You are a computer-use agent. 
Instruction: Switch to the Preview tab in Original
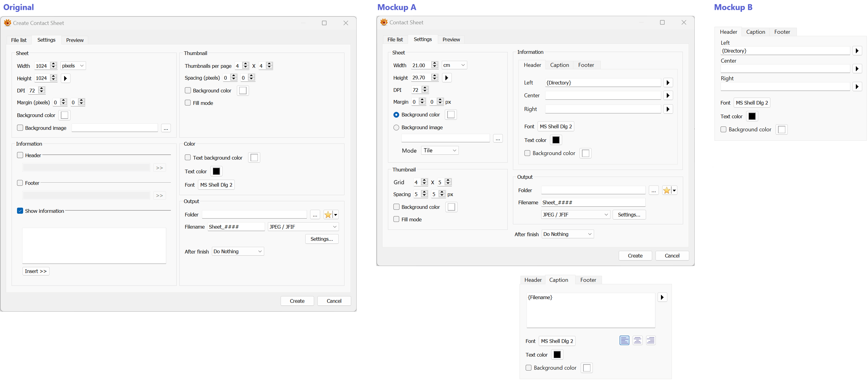[74, 40]
